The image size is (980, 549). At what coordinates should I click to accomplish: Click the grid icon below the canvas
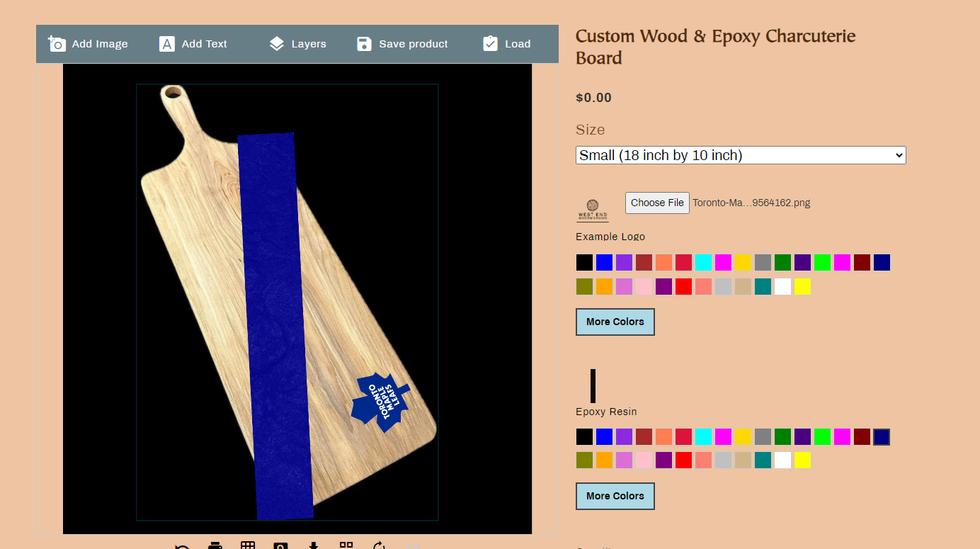click(x=248, y=545)
